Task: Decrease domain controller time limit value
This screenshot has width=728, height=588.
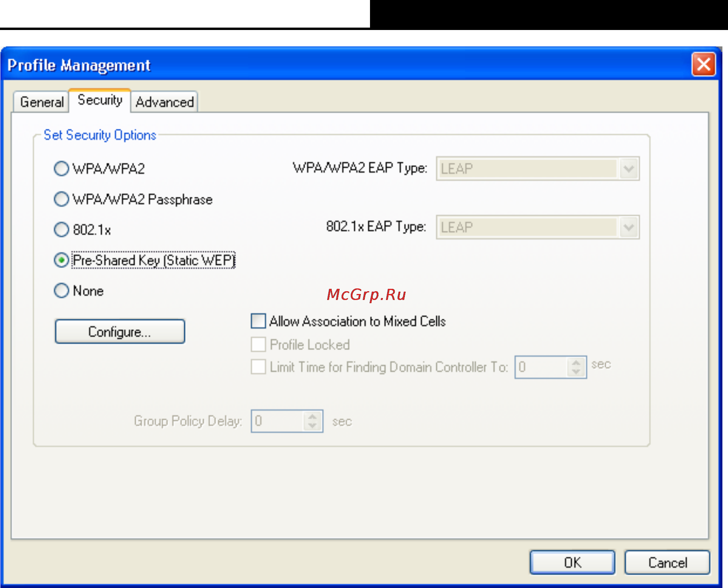Action: [x=576, y=372]
